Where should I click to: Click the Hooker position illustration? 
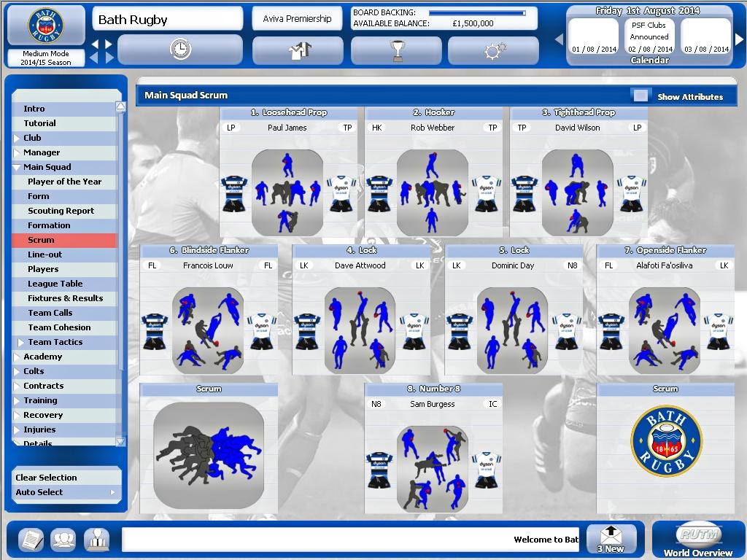click(433, 192)
